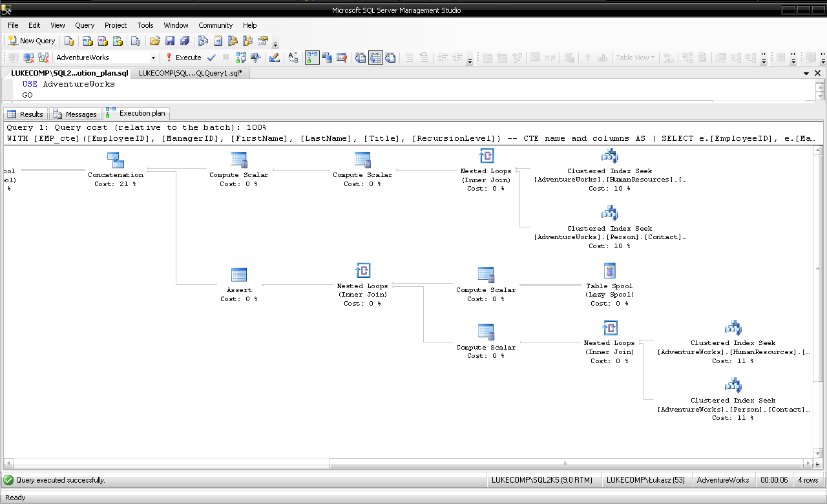The height and width of the screenshot is (504, 827).
Task: Click the Increase Indent icon
Action: pos(457,58)
